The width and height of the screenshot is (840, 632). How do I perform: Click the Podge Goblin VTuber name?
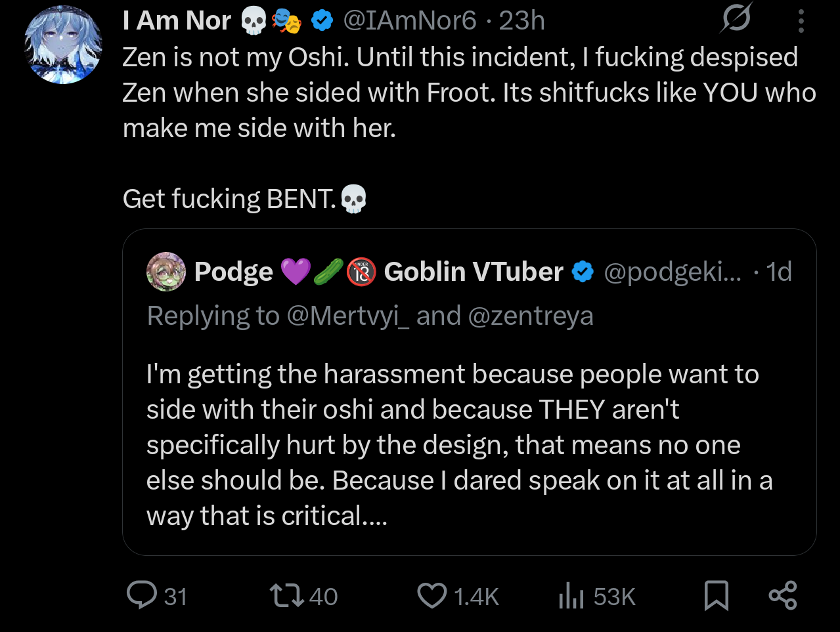pyautogui.click(x=379, y=272)
